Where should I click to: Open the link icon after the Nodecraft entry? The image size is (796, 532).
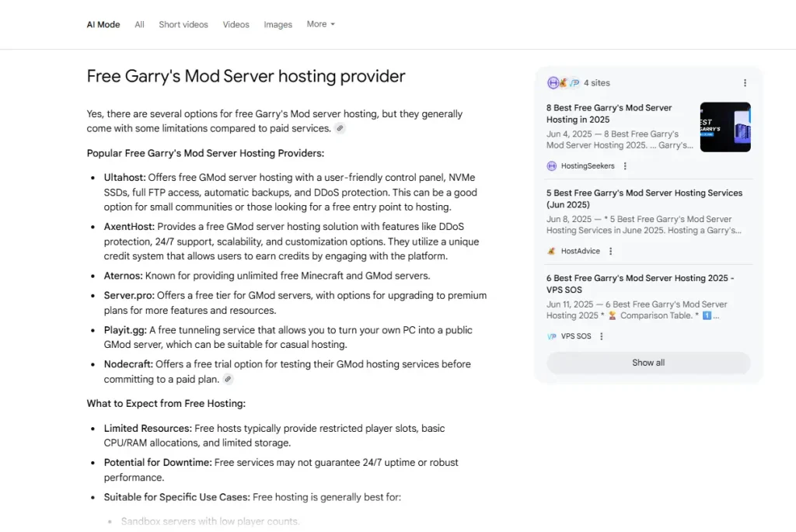[x=228, y=379]
